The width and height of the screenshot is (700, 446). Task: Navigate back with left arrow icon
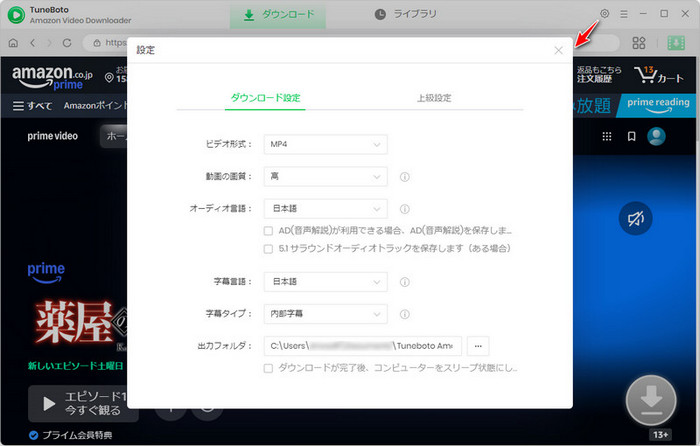coord(33,43)
